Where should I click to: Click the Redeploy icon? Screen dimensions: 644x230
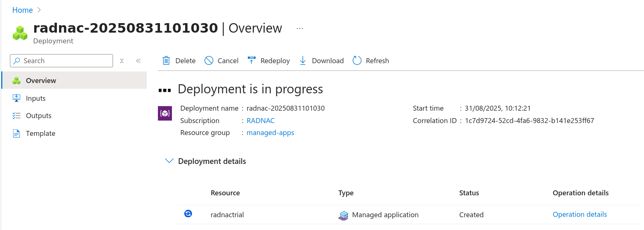251,61
